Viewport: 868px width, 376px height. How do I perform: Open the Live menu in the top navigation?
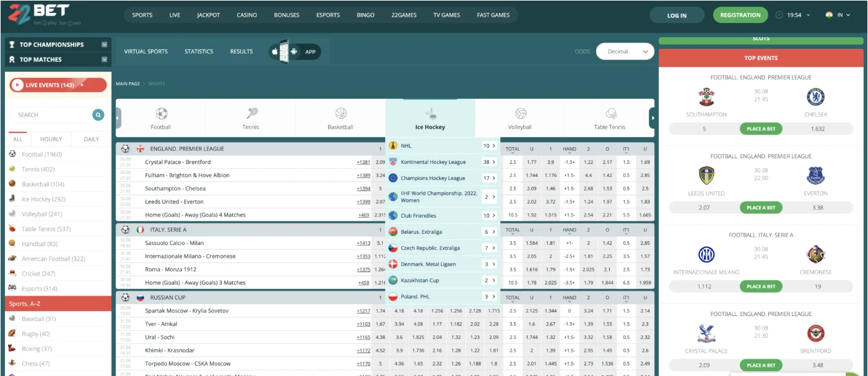175,15
